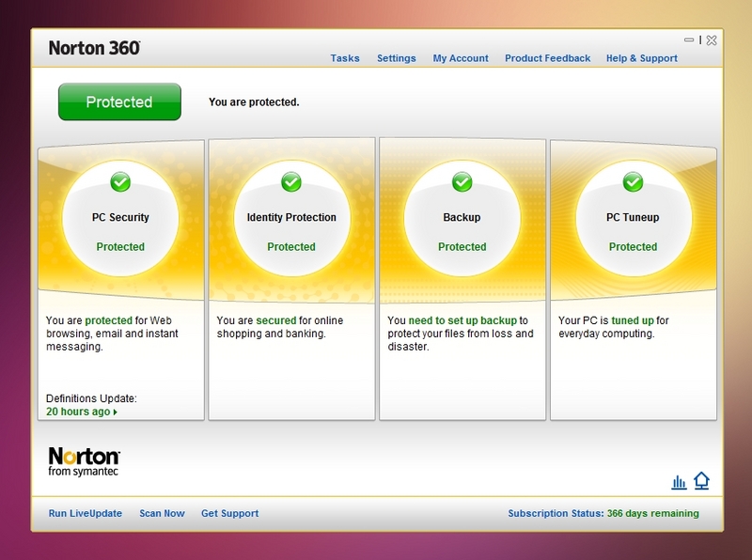The width and height of the screenshot is (752, 560).
Task: Open Product Feedback
Action: pyautogui.click(x=547, y=58)
